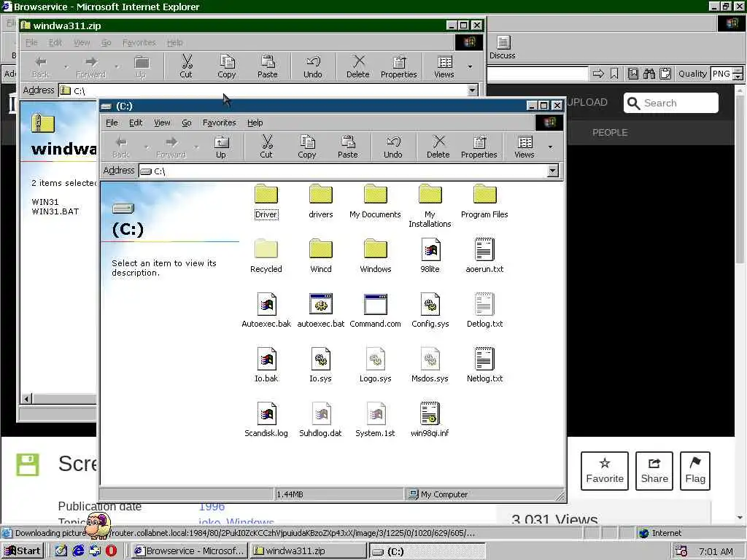Expand Views dropdown arrow in windwa311.zip window
Screen dimensions: 747x560
tap(471, 66)
